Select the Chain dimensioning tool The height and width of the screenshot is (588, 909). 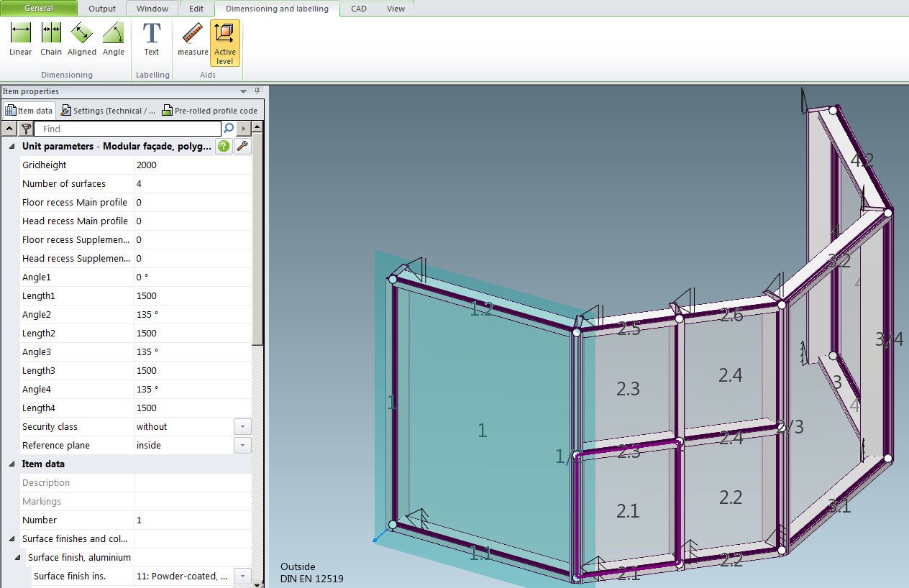51,40
